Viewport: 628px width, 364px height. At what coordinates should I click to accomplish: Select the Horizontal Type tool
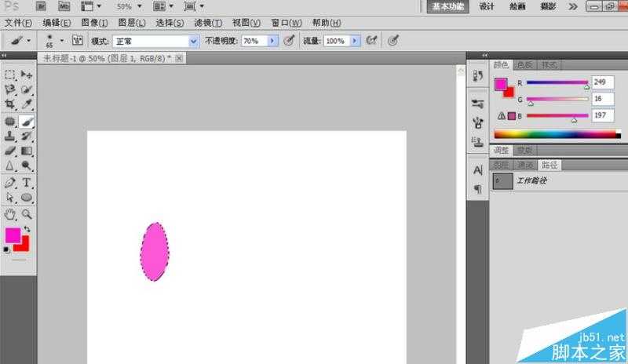coord(27,182)
